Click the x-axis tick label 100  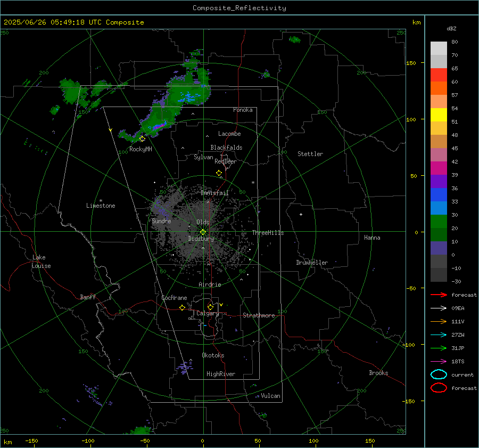(313, 441)
